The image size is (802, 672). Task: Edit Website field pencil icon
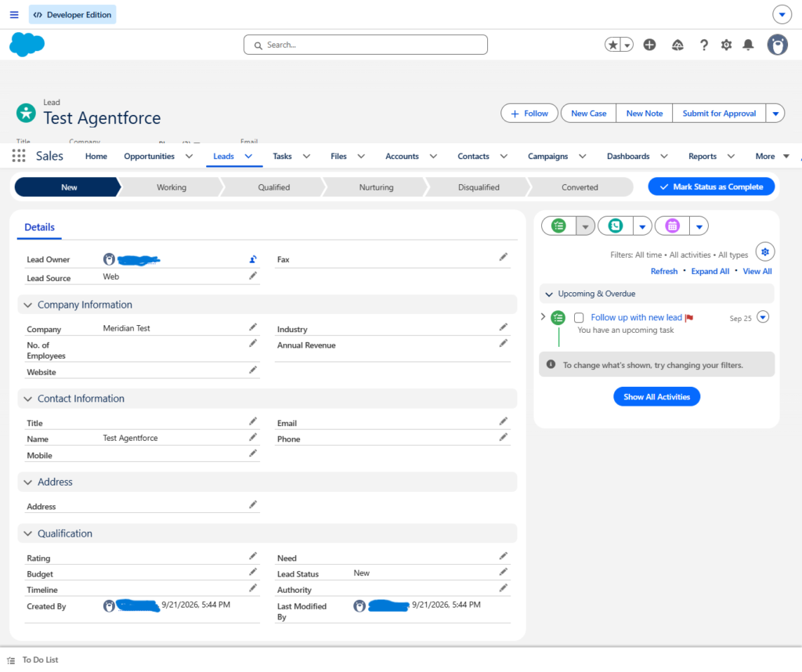253,370
